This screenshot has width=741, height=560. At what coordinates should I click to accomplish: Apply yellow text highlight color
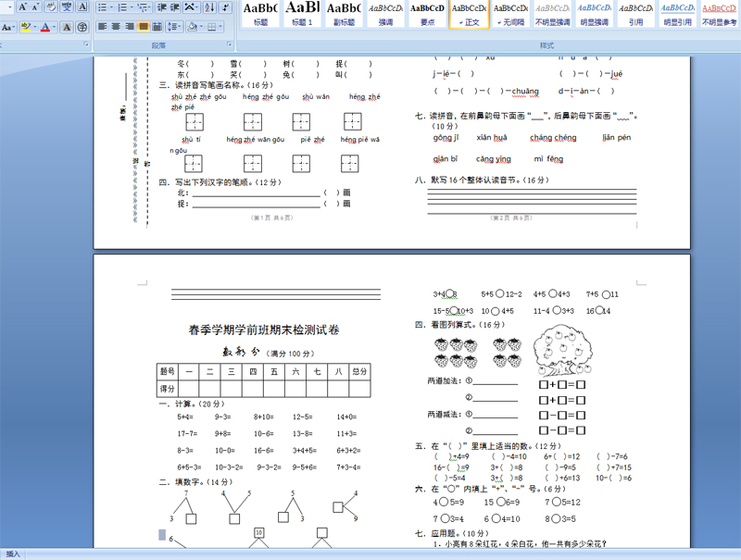click(26, 27)
